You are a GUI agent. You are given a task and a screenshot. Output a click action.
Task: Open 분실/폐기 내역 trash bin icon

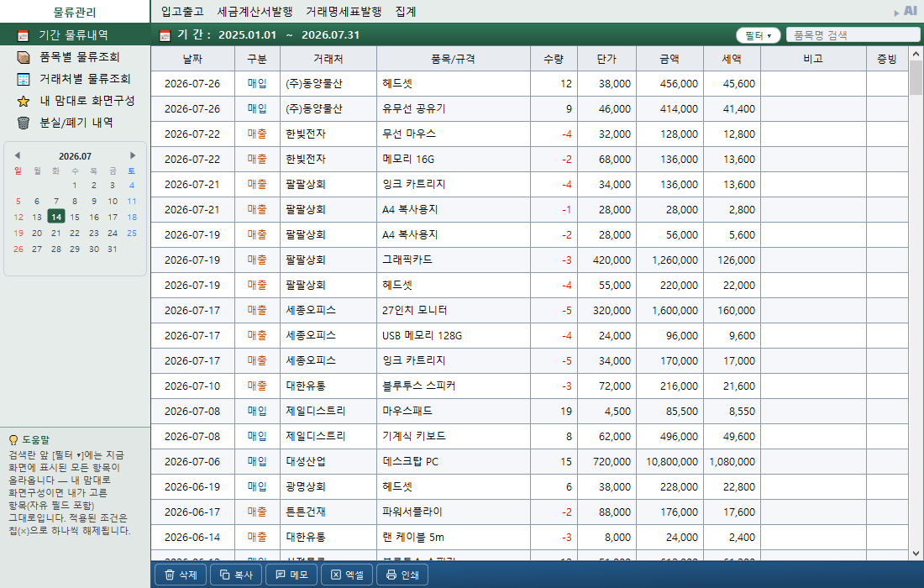click(23, 123)
